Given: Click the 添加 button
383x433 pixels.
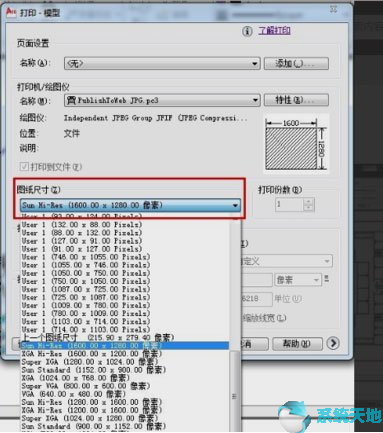Looking at the screenshot, I should [x=296, y=63].
